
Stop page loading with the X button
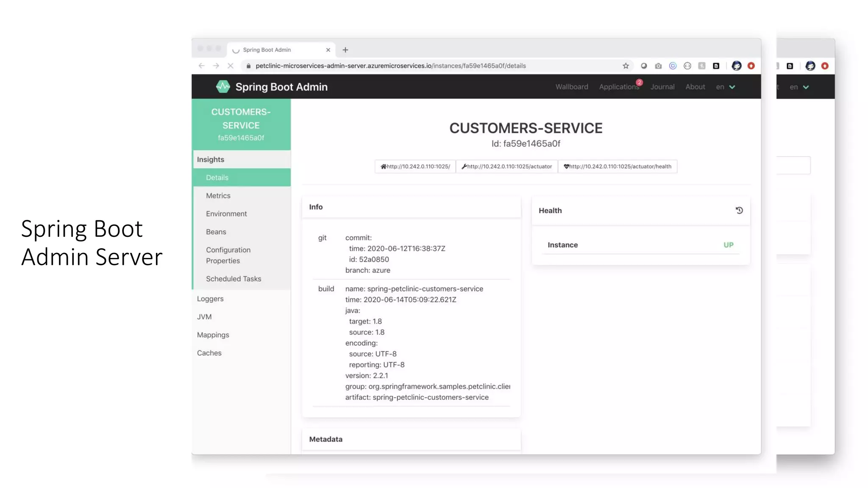[231, 66]
